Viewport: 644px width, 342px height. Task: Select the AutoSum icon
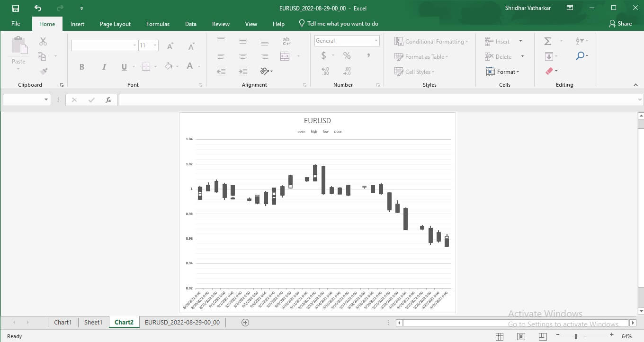point(547,41)
